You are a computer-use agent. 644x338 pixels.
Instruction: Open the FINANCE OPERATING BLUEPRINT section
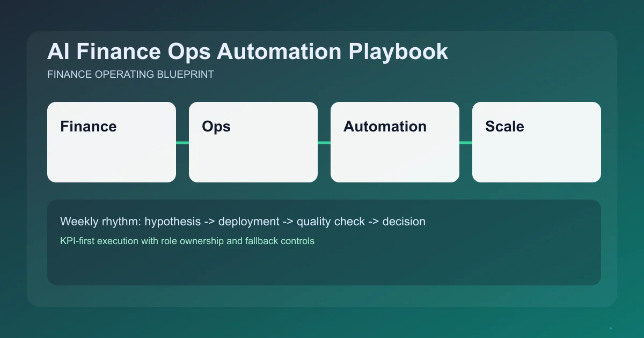click(x=130, y=75)
